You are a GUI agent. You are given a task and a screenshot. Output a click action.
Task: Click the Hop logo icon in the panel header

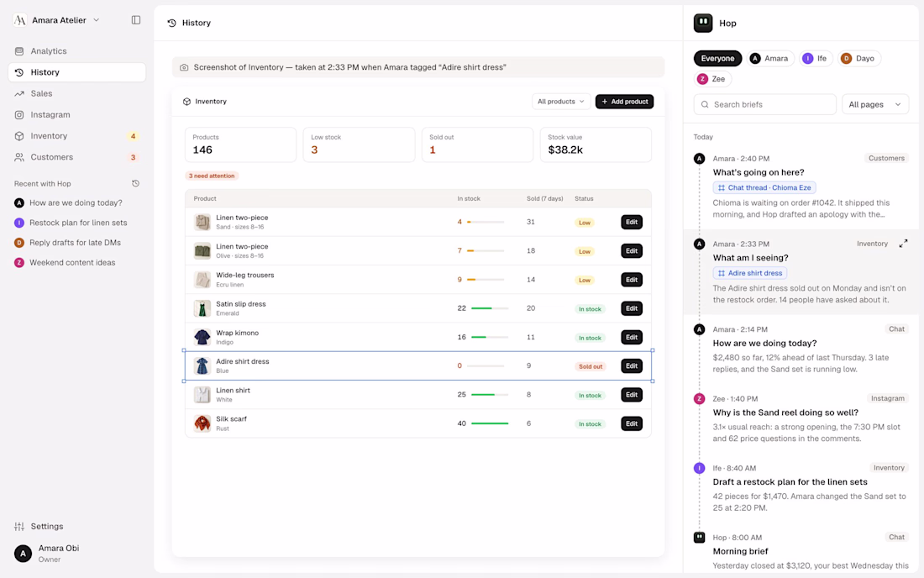click(703, 23)
